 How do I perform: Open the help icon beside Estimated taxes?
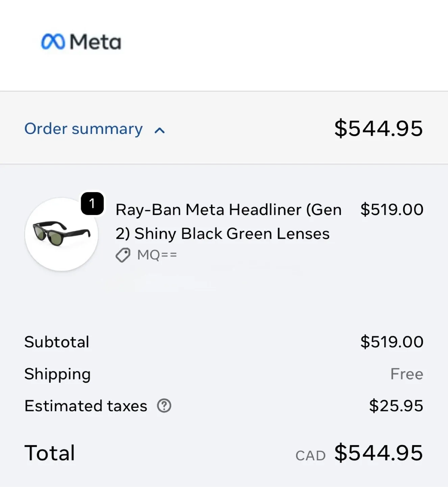[165, 405]
